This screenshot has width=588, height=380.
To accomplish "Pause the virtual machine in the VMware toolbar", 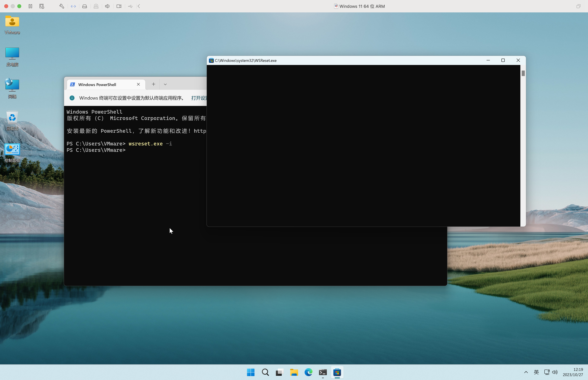I will tap(30, 6).
